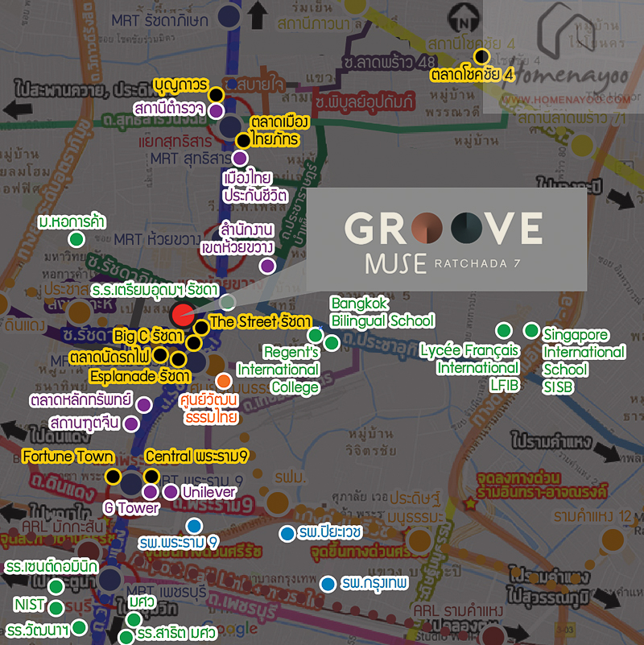Click the ไปสุวรรณภูมิ direction label
The image size is (644, 645).
[x=548, y=596]
